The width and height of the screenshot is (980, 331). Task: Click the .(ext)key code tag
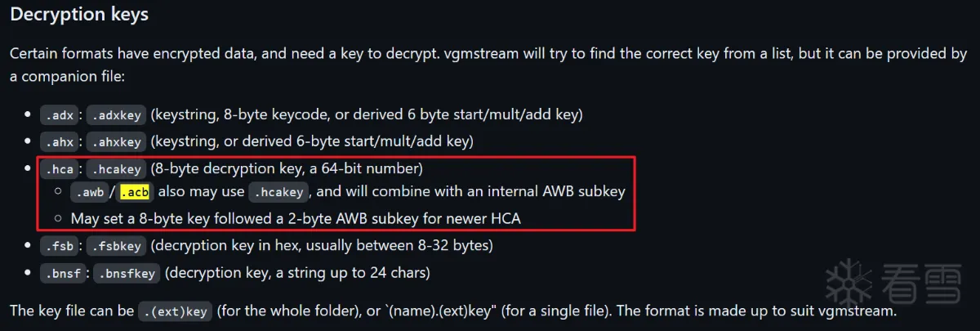click(x=175, y=311)
